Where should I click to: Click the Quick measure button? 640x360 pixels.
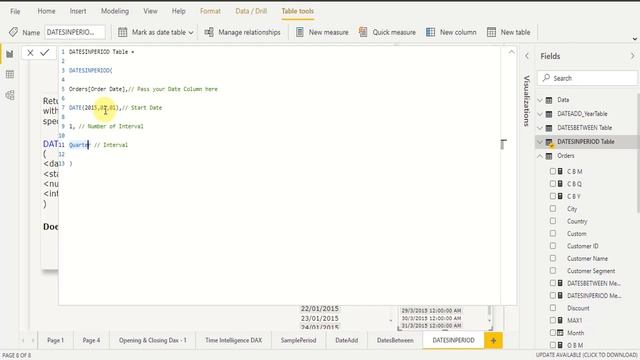tap(387, 32)
